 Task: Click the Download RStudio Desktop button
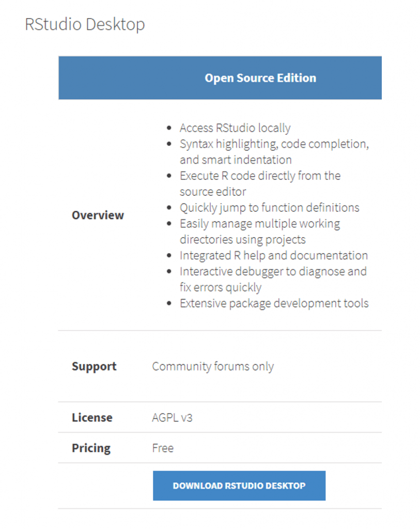(239, 485)
